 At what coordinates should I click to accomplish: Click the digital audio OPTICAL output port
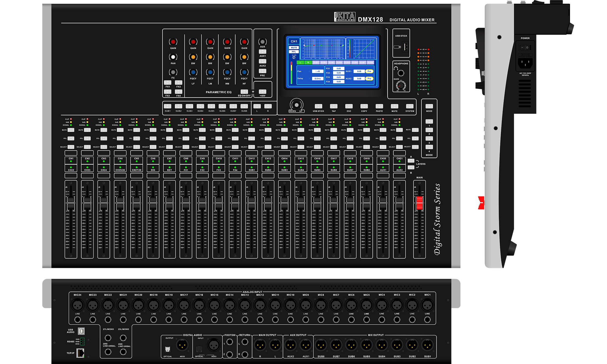(x=168, y=349)
